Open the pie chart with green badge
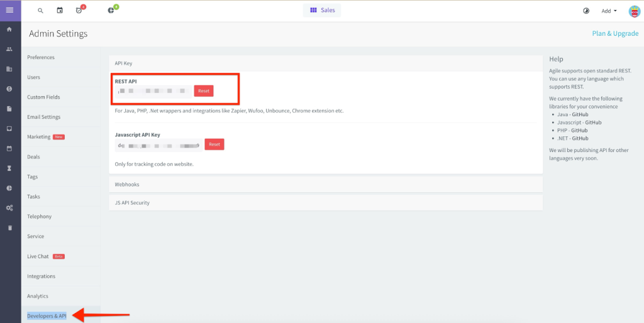644x323 pixels. click(111, 11)
